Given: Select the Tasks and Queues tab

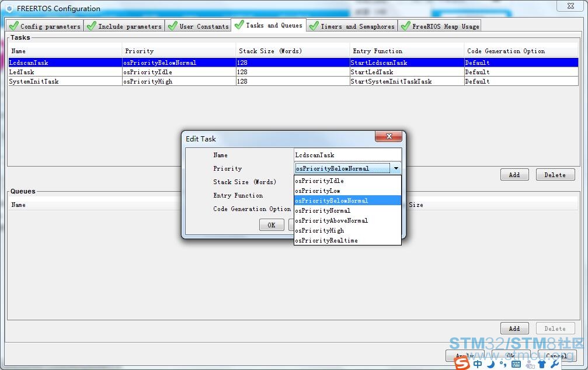Looking at the screenshot, I should (269, 25).
